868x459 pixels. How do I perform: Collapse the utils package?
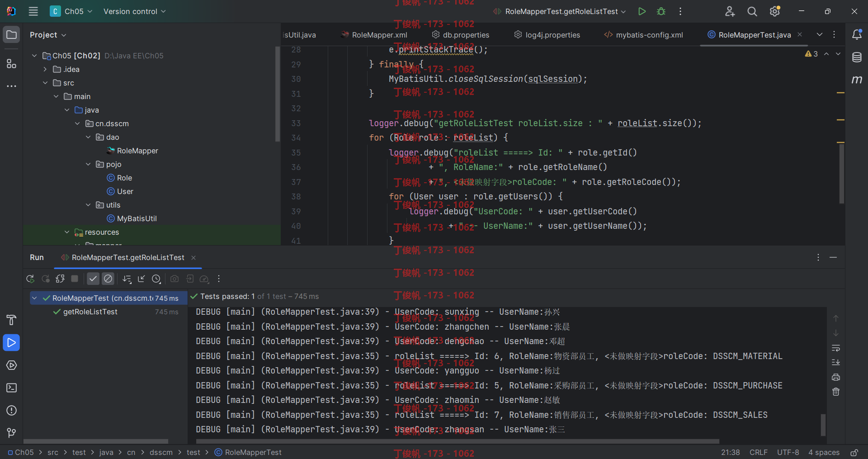tap(88, 205)
